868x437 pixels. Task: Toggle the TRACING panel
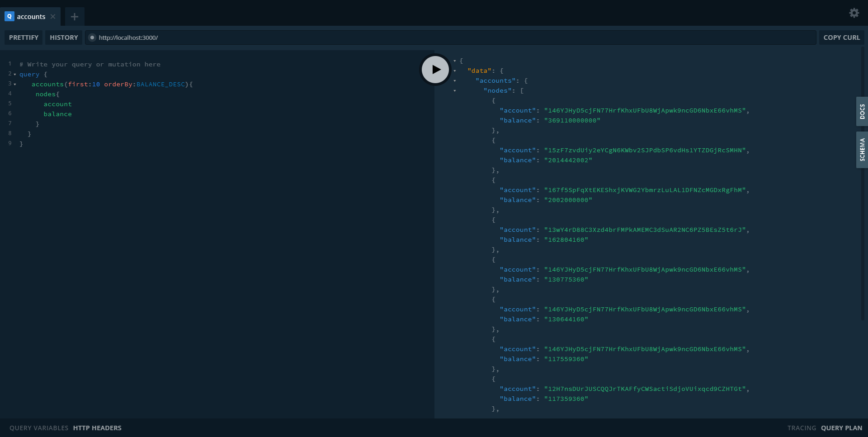coord(802,428)
